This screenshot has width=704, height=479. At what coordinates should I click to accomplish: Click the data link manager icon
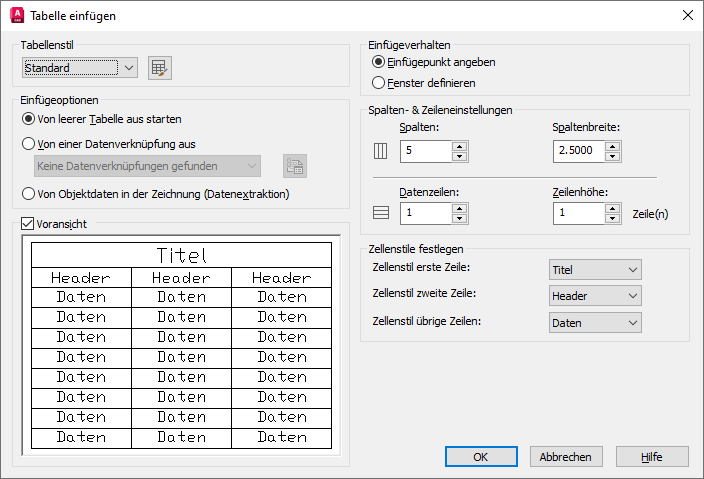[294, 166]
